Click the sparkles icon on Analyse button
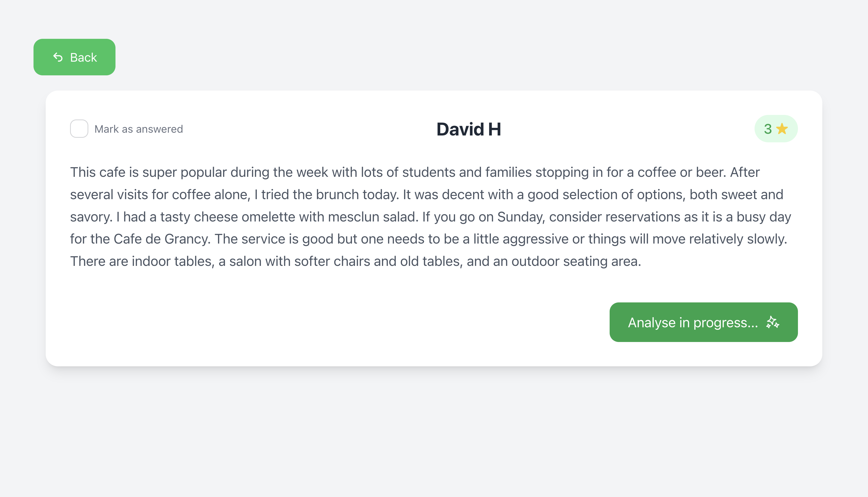This screenshot has width=868, height=497. tap(773, 322)
